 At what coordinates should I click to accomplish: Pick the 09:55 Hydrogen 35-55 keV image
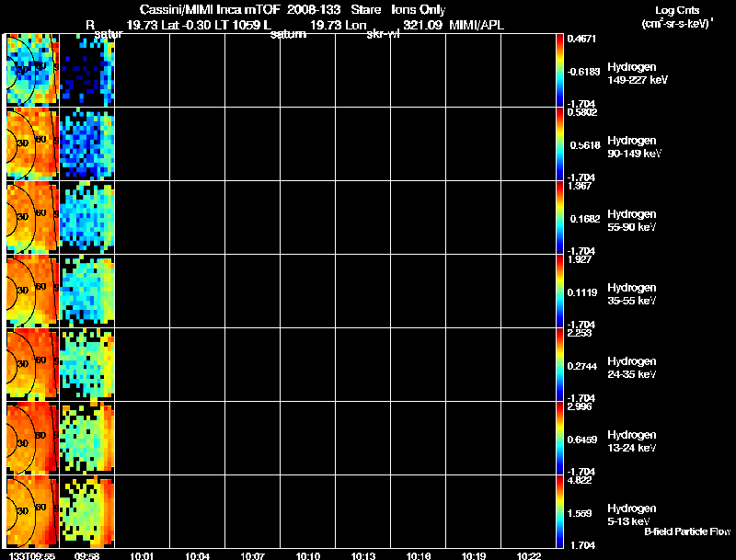[32, 291]
